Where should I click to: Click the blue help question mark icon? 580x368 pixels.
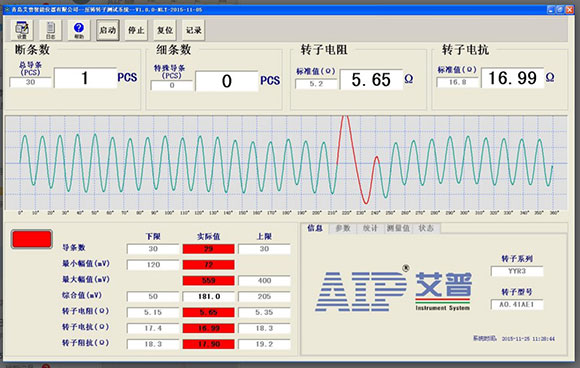pos(79,30)
